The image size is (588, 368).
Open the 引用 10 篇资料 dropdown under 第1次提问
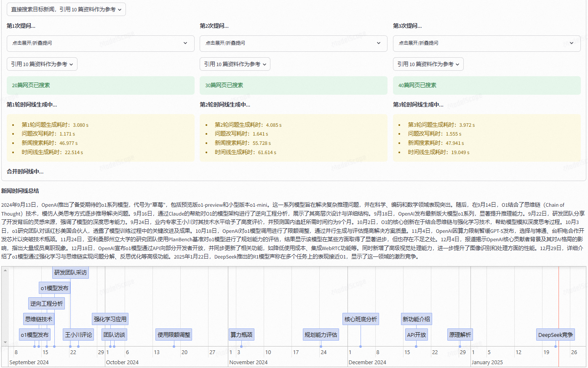coord(42,64)
